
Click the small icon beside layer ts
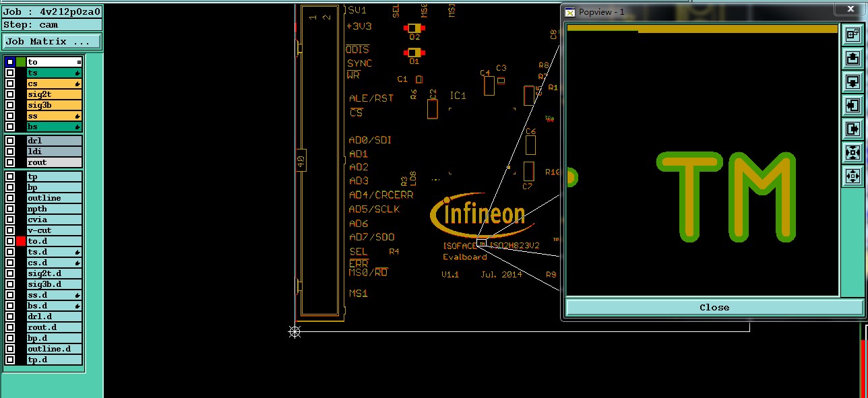(x=78, y=73)
